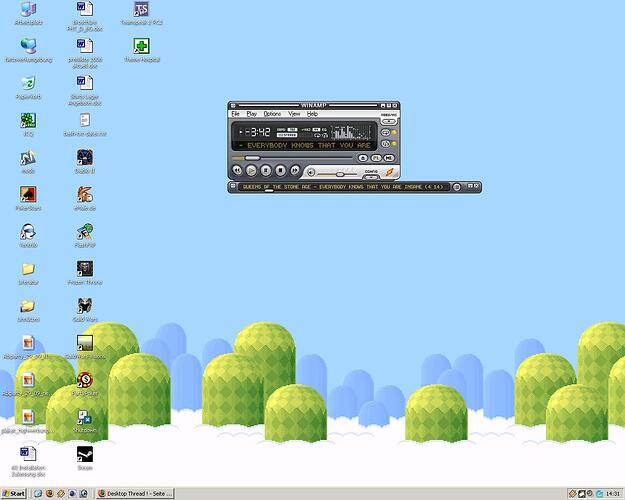This screenshot has height=500, width=625.
Task: Click Desktop Thread taskbar button
Action: coord(135,494)
